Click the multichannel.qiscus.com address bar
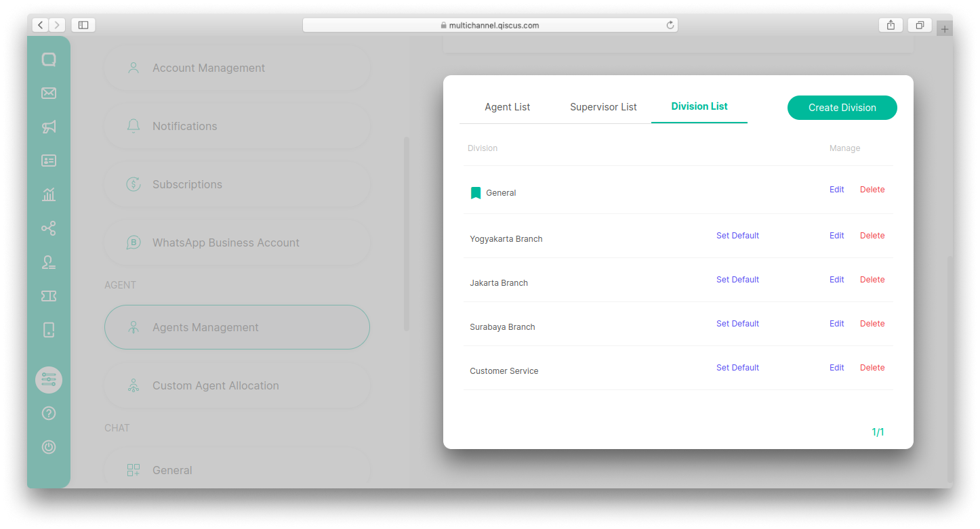Image resolution: width=980 pixels, height=529 pixels. tap(490, 25)
